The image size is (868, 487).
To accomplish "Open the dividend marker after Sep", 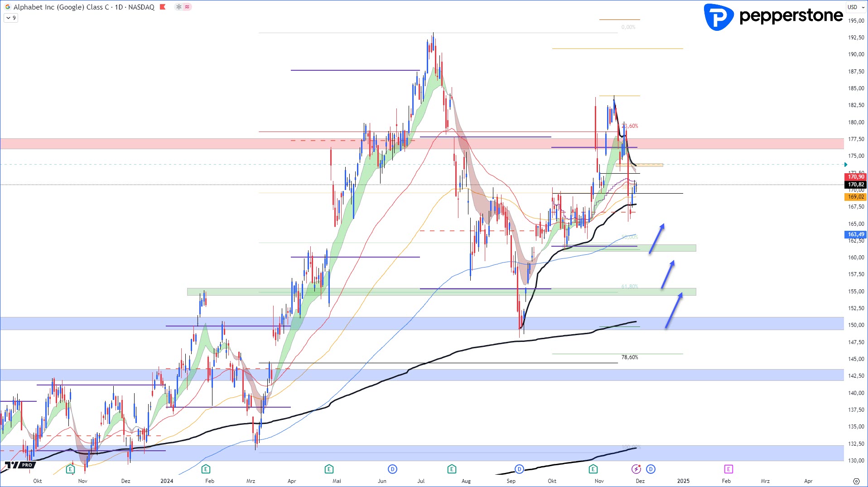I will (x=519, y=469).
